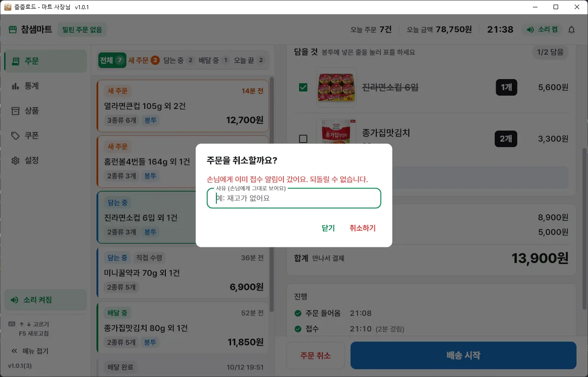Click the order list scrollbar
This screenshot has width=588, height=377.
[271, 194]
